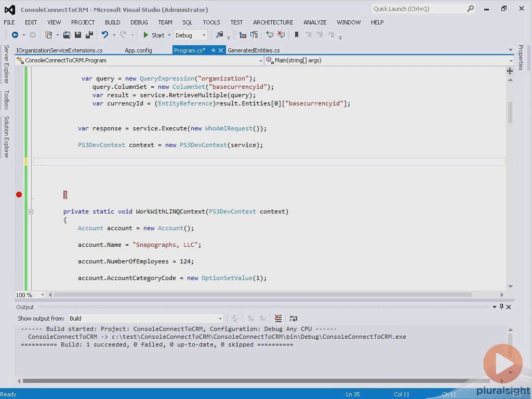Click the New Project toolbar icon
This screenshot has width=532, height=399.
point(48,35)
